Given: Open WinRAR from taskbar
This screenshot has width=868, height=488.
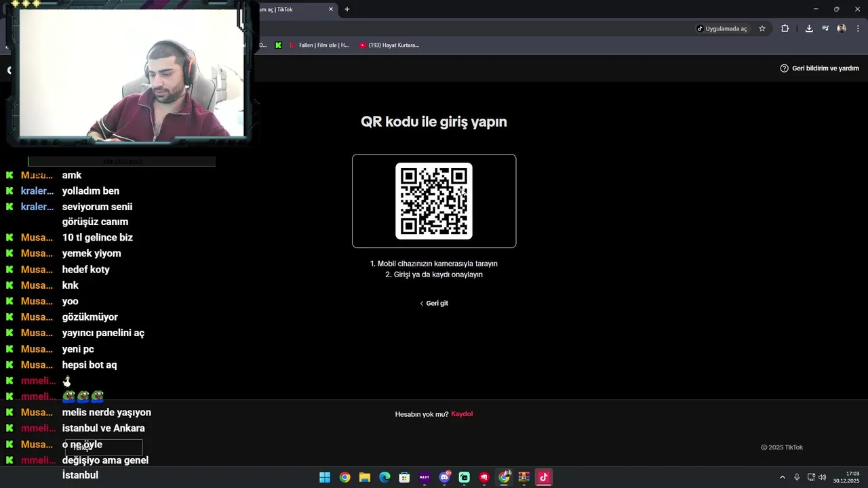Looking at the screenshot, I should [x=524, y=477].
